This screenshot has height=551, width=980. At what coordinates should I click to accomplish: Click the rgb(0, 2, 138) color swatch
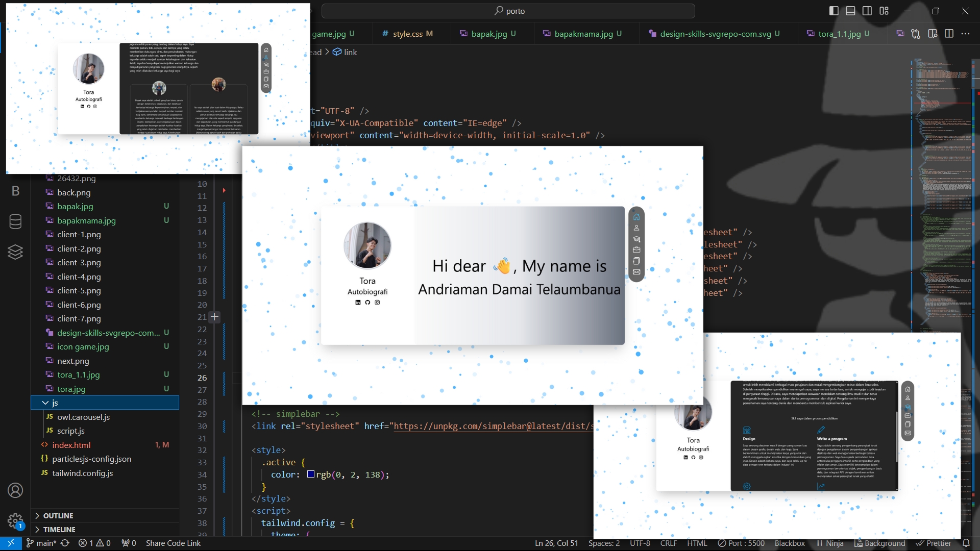310,474
